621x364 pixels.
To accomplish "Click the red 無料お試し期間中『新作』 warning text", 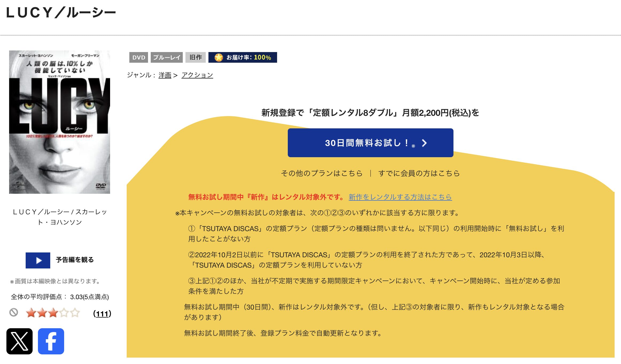I will pyautogui.click(x=266, y=197).
